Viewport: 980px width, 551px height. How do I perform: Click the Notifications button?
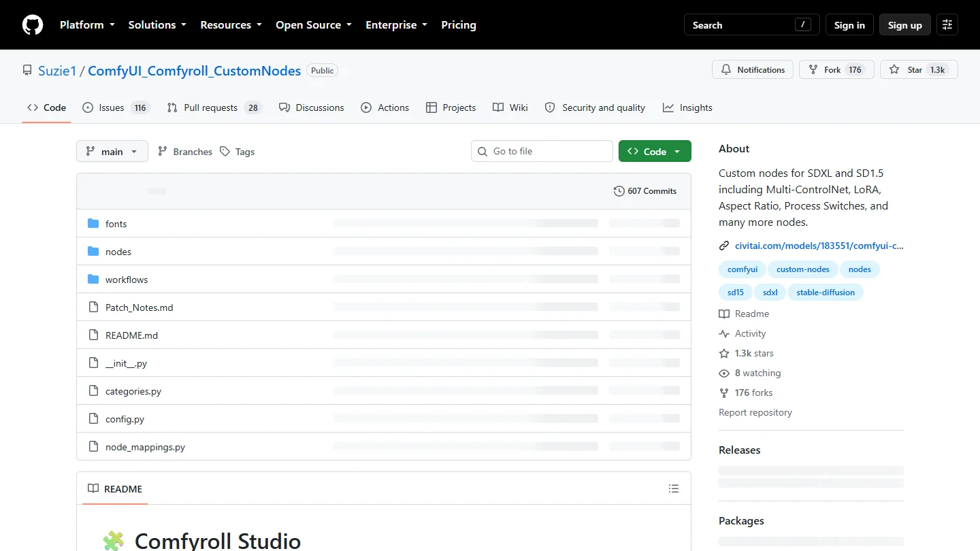(x=753, y=69)
